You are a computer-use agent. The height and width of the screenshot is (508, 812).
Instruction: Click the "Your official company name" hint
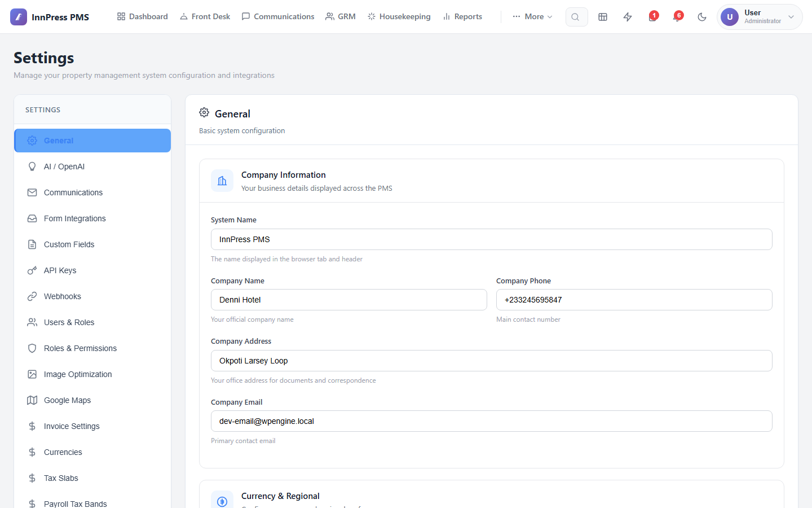point(252,319)
